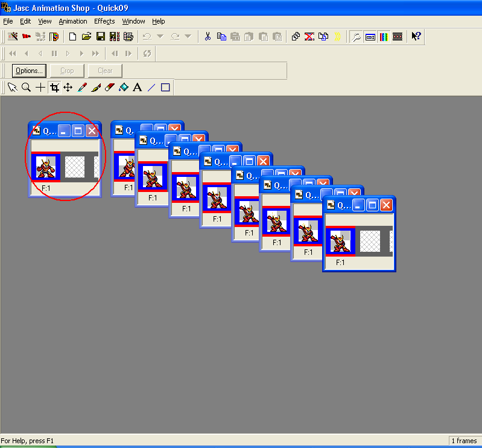
Task: Toggle the Propagate Paste icon
Action: [323, 37]
